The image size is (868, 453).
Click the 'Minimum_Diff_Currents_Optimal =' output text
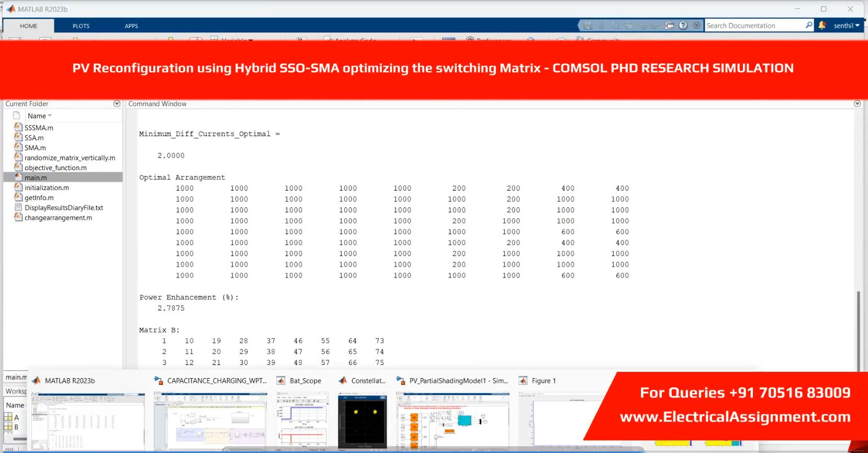pos(209,134)
